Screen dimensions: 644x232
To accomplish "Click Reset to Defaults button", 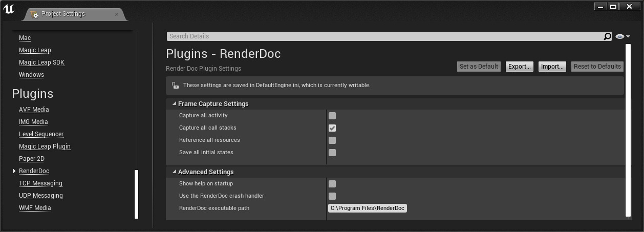I will (597, 67).
